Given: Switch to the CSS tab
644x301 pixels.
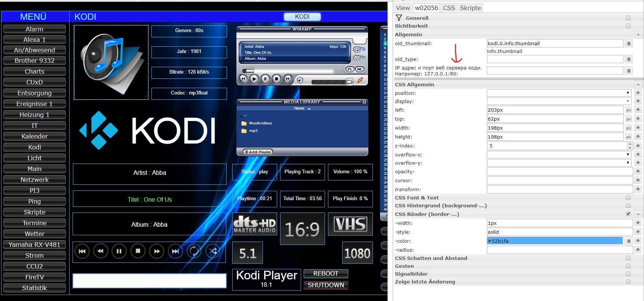Looking at the screenshot, I should click(x=449, y=8).
